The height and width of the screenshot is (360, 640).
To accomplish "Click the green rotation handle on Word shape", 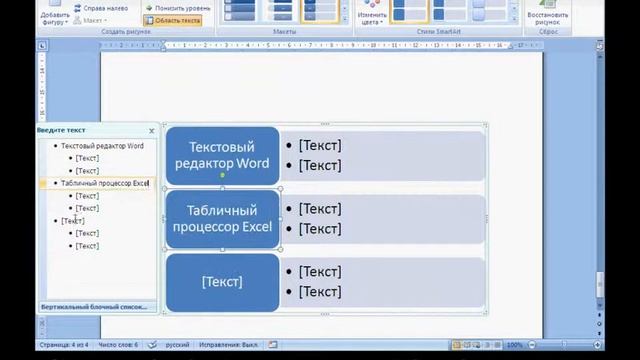I will click(222, 175).
